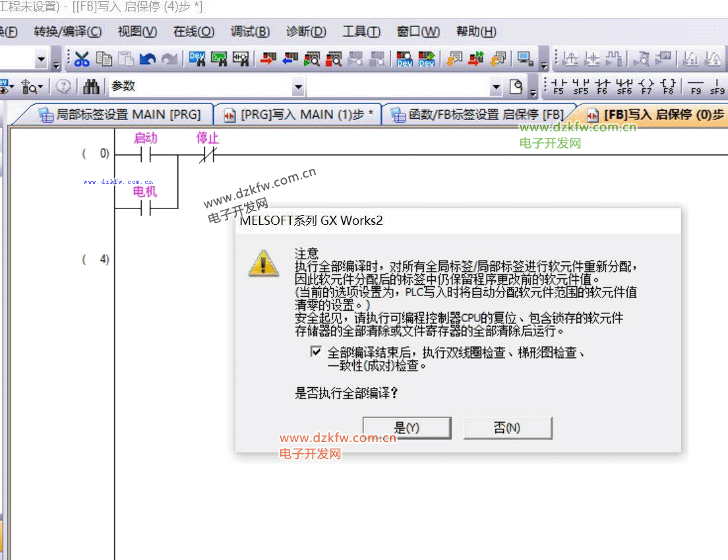The height and width of the screenshot is (560, 728).
Task: Click the Cut scissors icon
Action: tap(82, 59)
